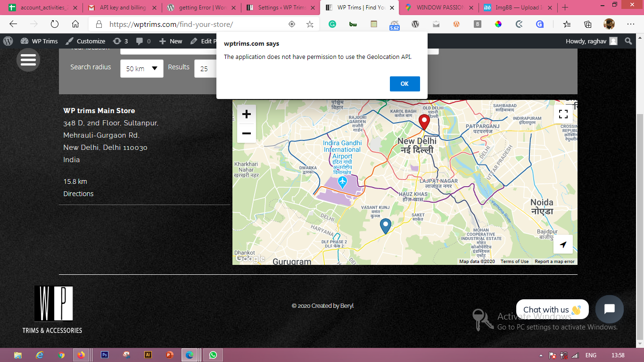Click OK in the geolocation alert
The image size is (644, 362).
click(x=405, y=84)
